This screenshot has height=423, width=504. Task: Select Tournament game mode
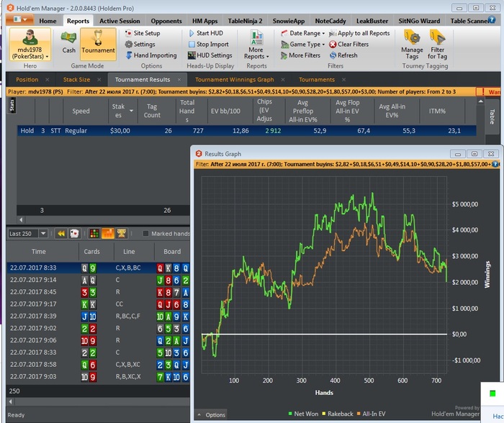coord(98,44)
